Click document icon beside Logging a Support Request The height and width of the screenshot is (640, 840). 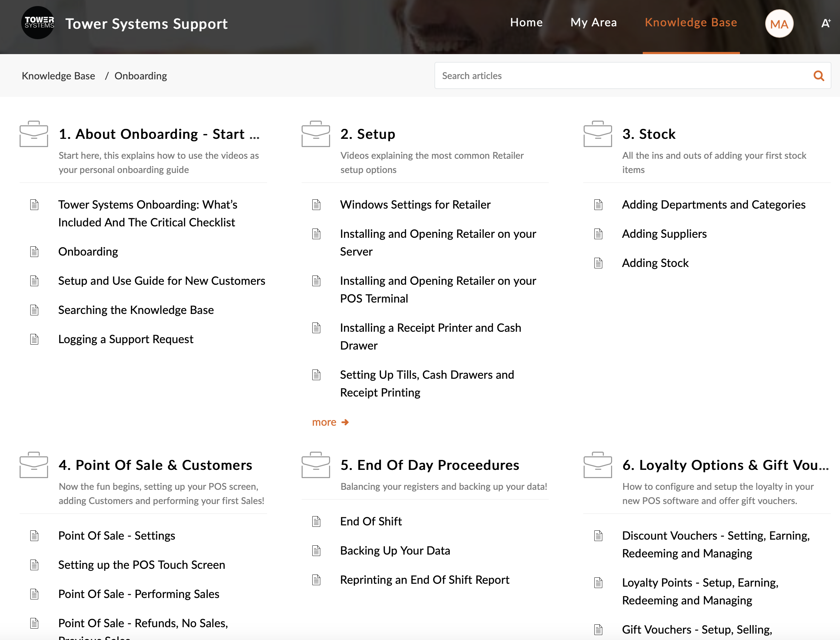coord(34,340)
